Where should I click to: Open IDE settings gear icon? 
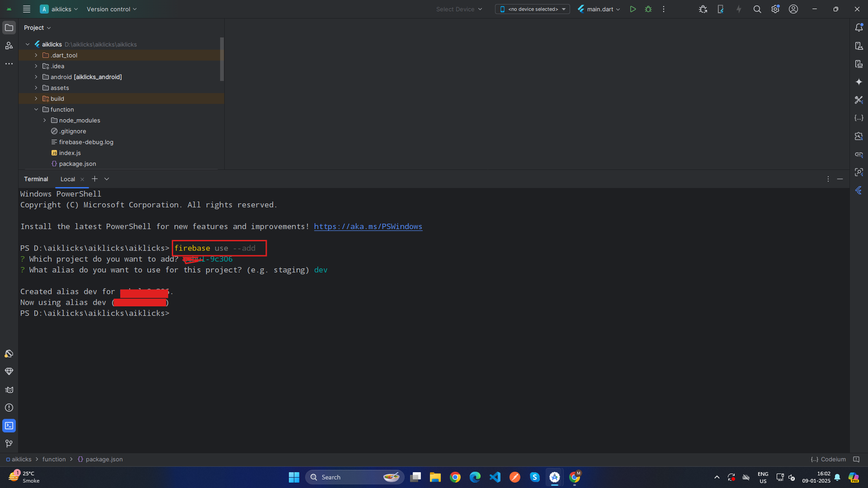tap(775, 9)
